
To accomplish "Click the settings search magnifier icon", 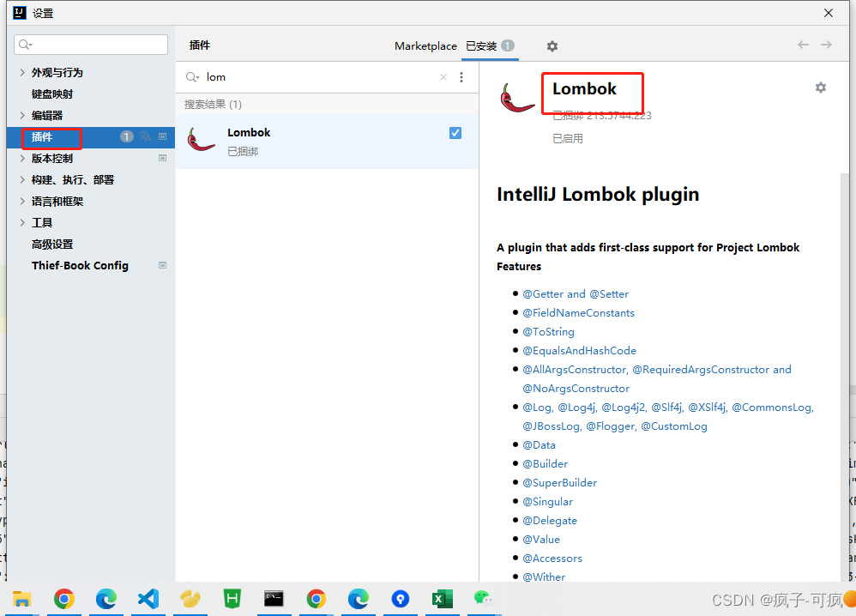I will pos(25,45).
